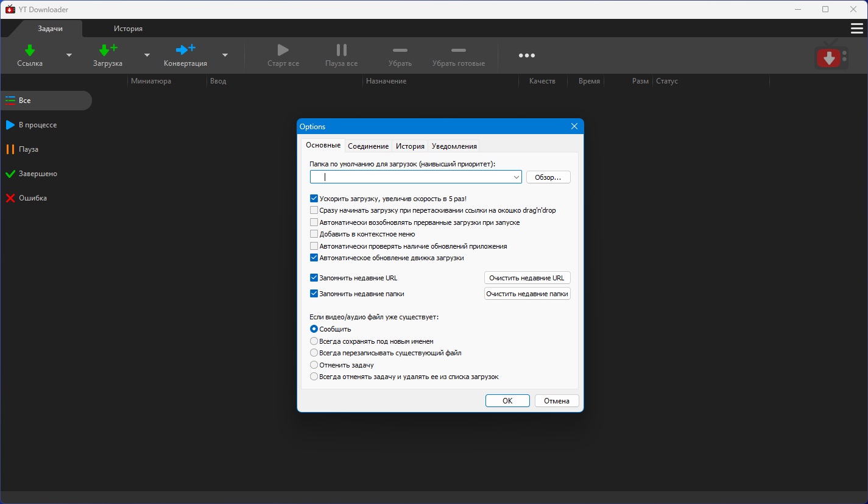Enable Автоматически проверять наличие обновлений checkbox
This screenshot has width=868, height=504.
(314, 246)
